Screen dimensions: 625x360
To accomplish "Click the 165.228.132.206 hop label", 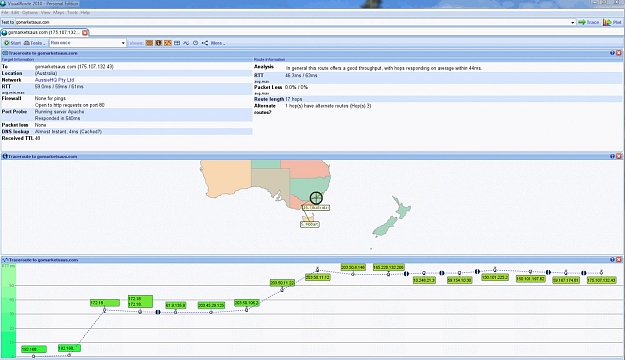I will tap(389, 267).
